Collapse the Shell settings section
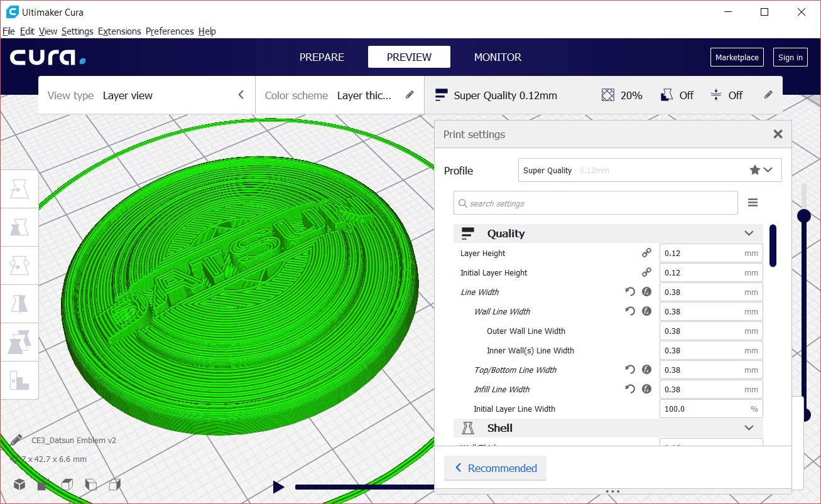 coord(749,428)
